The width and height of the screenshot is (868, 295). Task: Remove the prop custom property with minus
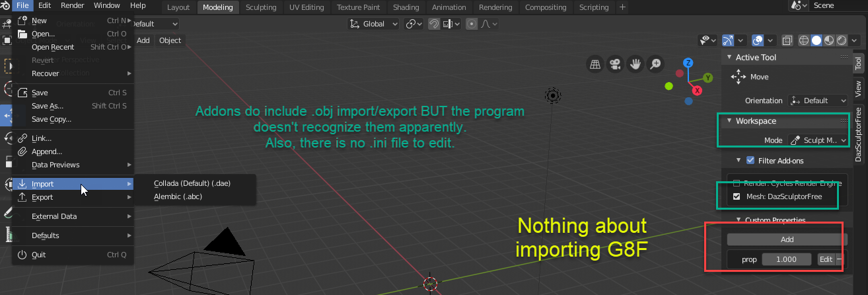840,259
